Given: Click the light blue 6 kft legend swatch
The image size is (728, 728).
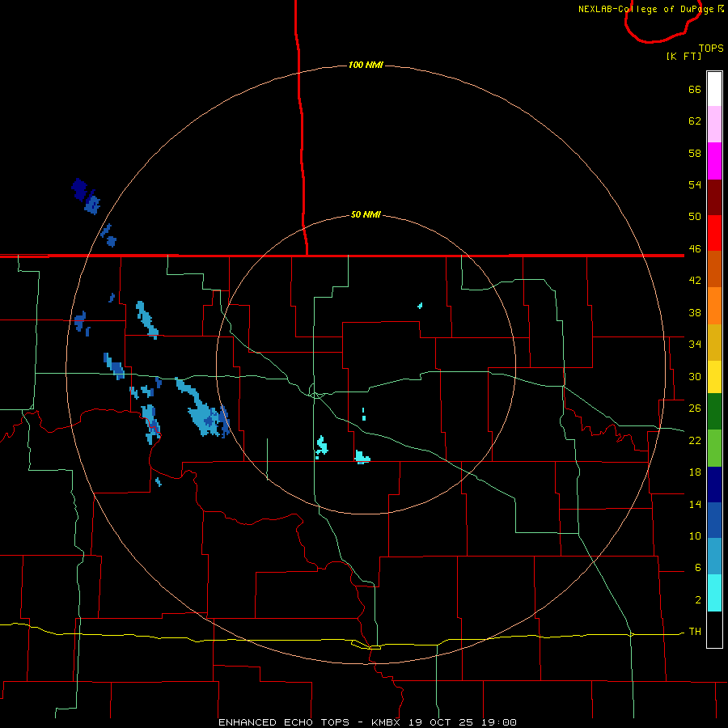Looking at the screenshot, I should coord(714,557).
